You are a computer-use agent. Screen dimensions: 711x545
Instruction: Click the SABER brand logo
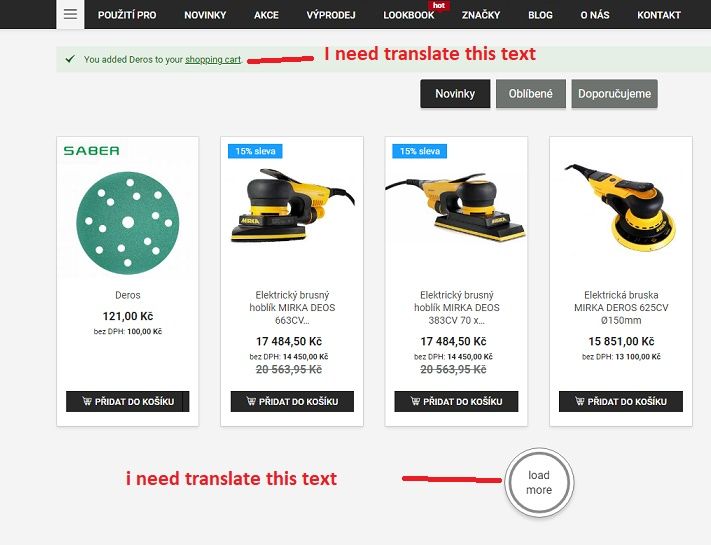click(x=92, y=151)
